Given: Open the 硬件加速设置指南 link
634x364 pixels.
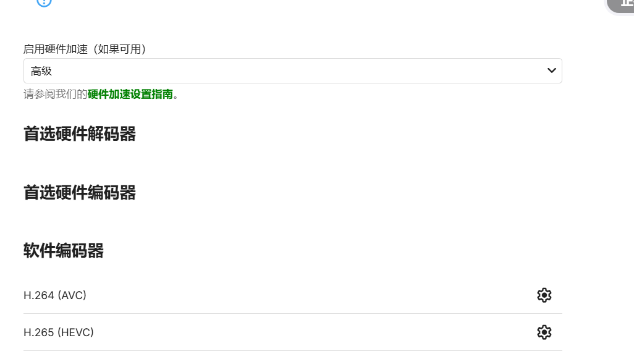Looking at the screenshot, I should pos(130,95).
